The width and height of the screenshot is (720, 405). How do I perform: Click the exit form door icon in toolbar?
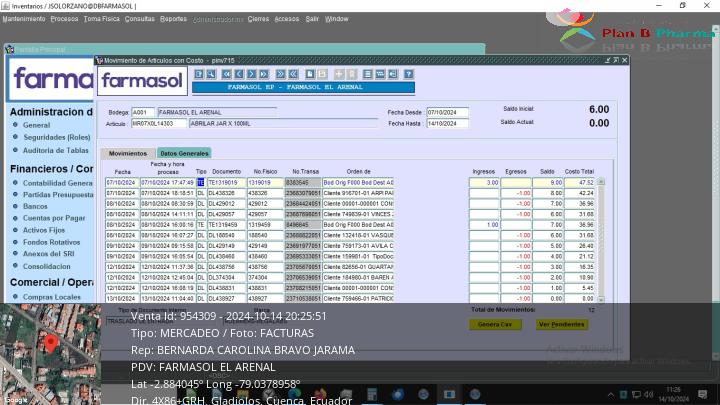(393, 74)
